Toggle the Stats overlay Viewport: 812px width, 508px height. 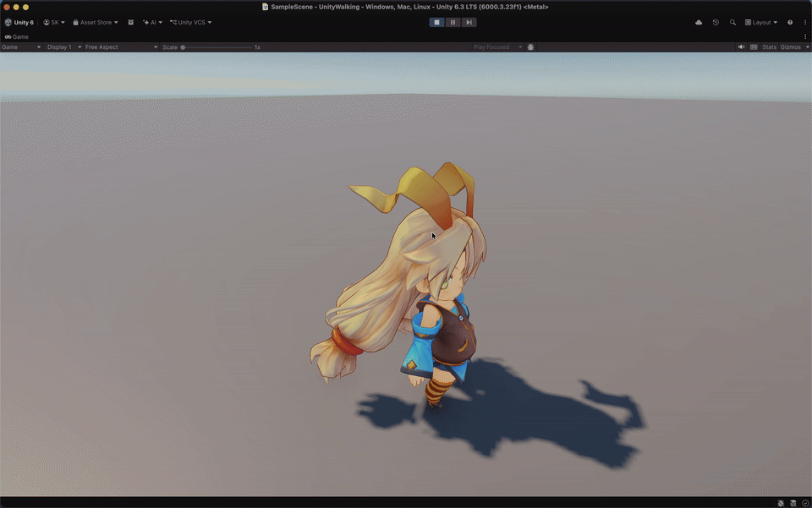coord(769,47)
